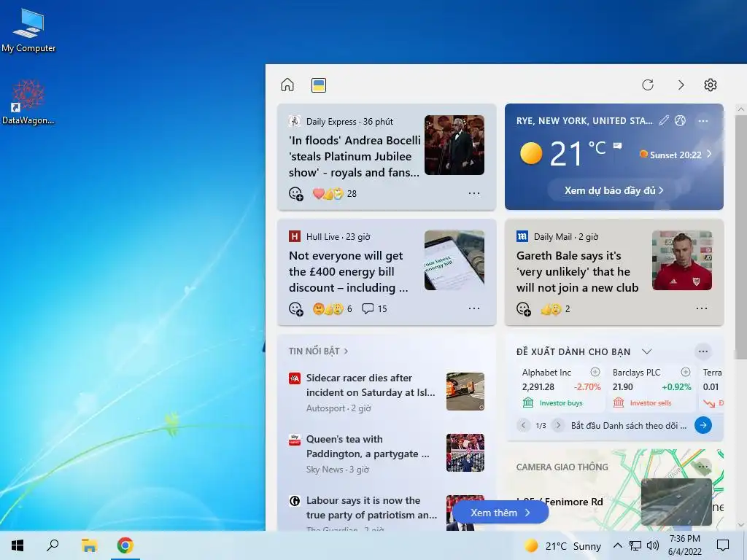Open comments on energy bill article
Viewport: 747px width, 560px height.
(x=374, y=308)
